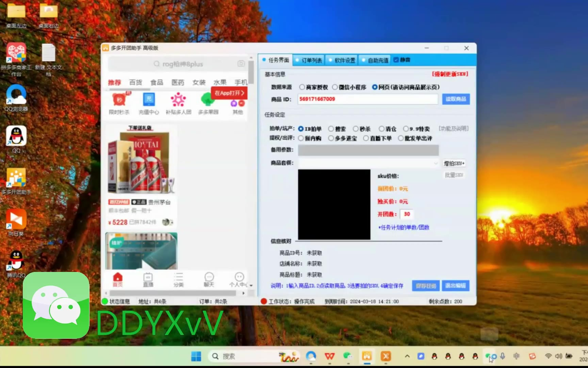Click the 退出编辑 button
This screenshot has width=588, height=368.
pyautogui.click(x=456, y=286)
